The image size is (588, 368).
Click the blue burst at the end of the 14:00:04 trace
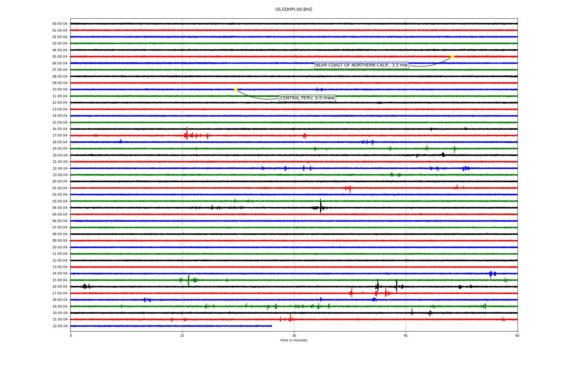click(x=492, y=274)
